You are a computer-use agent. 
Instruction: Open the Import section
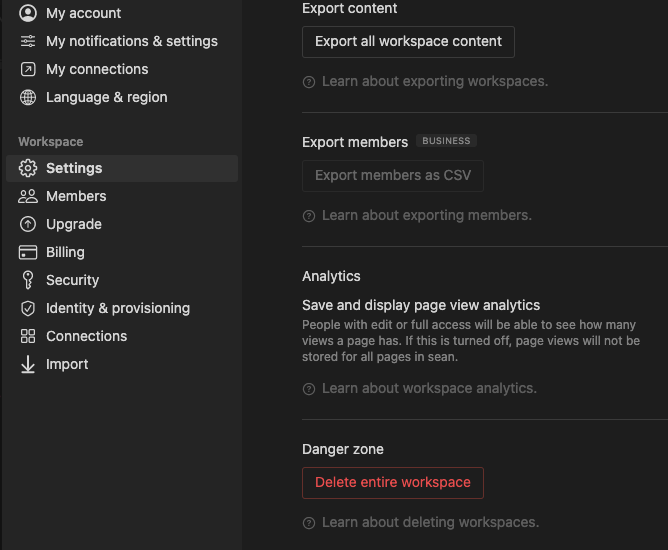point(122,364)
